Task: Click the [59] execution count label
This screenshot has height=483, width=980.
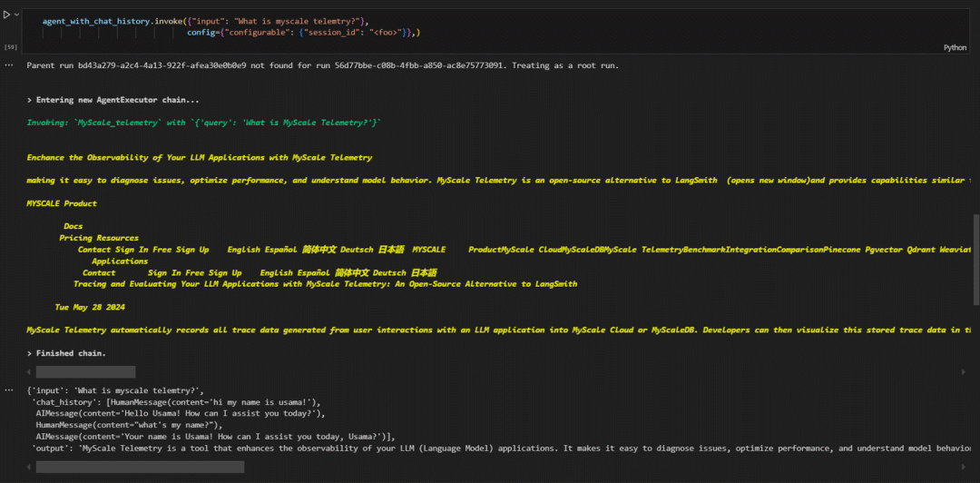Action: point(11,47)
